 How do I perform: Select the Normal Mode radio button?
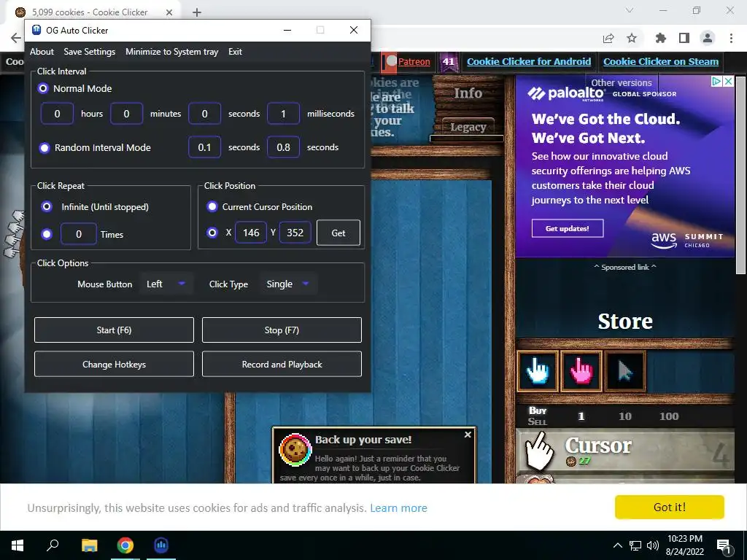[x=43, y=88]
